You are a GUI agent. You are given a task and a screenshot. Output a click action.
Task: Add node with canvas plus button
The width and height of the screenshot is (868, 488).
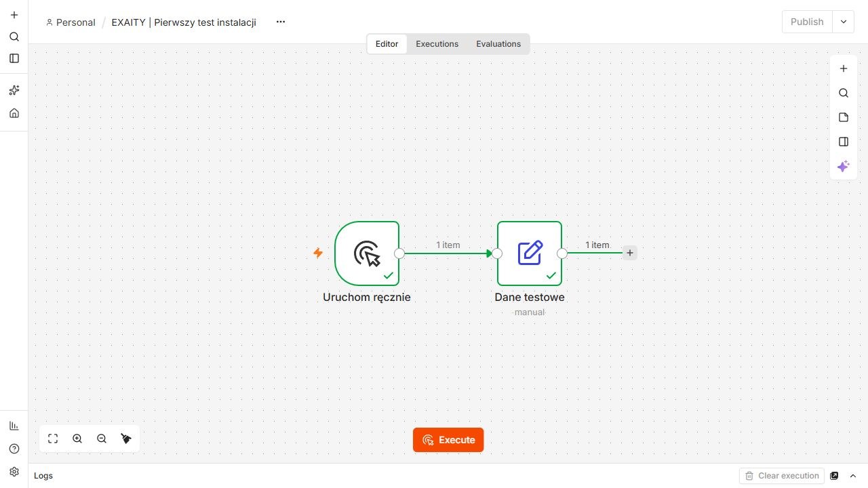click(844, 68)
